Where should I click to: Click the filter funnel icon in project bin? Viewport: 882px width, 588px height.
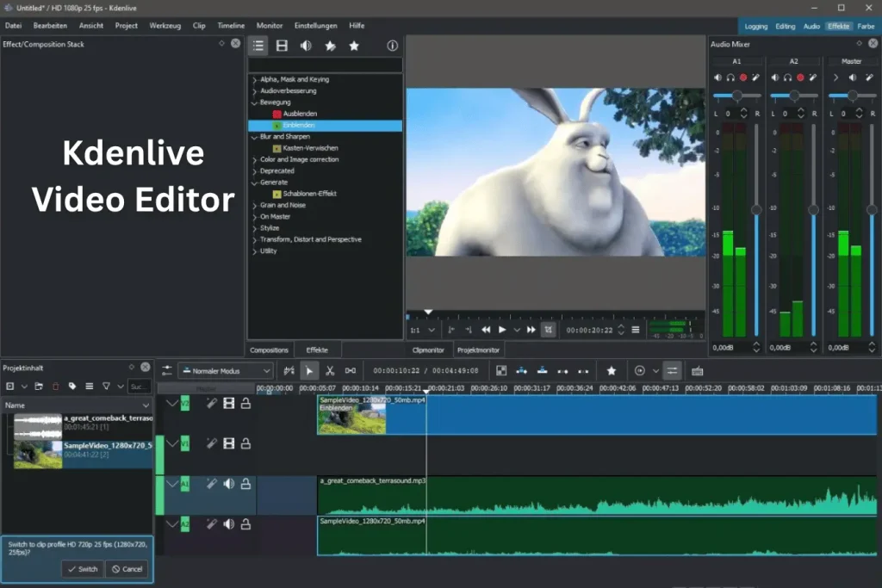click(x=106, y=387)
